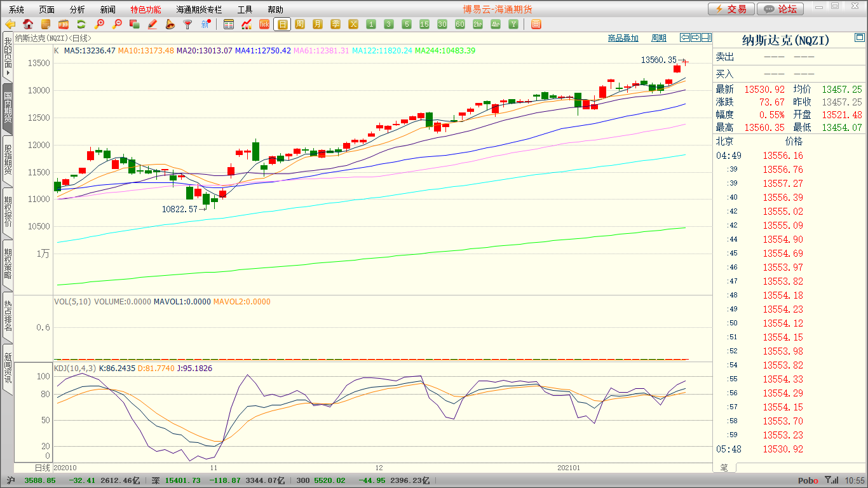This screenshot has height=488, width=868.
Task: Click the green refresh arrows icon
Action: click(81, 24)
